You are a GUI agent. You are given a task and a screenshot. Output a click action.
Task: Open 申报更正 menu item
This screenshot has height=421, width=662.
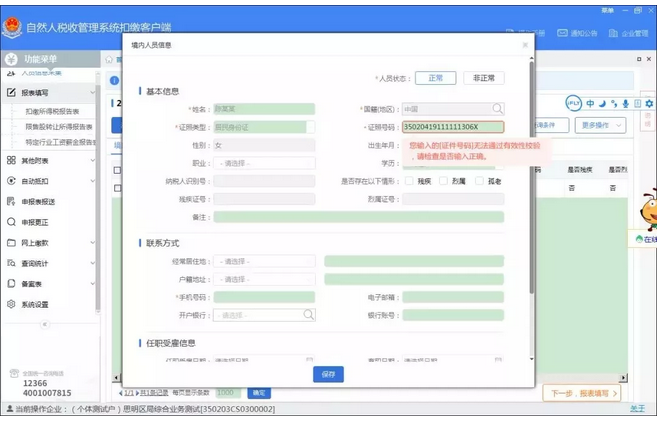tap(35, 222)
